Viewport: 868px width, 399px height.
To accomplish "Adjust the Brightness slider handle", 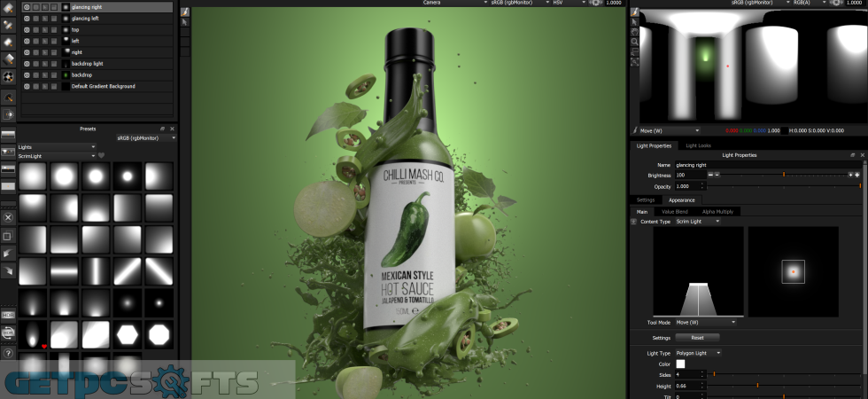I will tap(783, 176).
